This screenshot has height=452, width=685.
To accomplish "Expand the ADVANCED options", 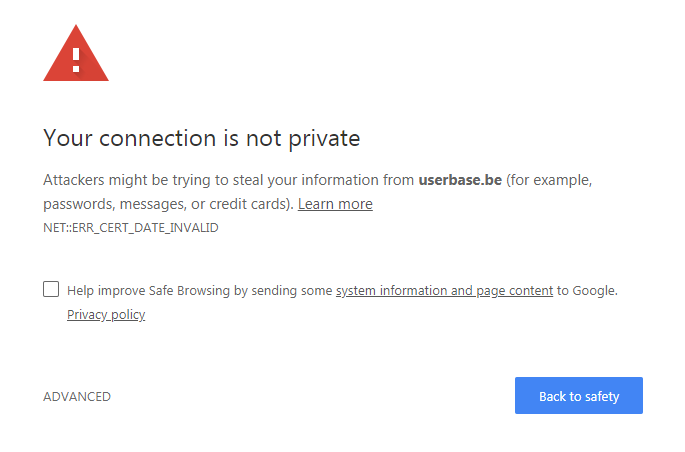I will (x=77, y=397).
